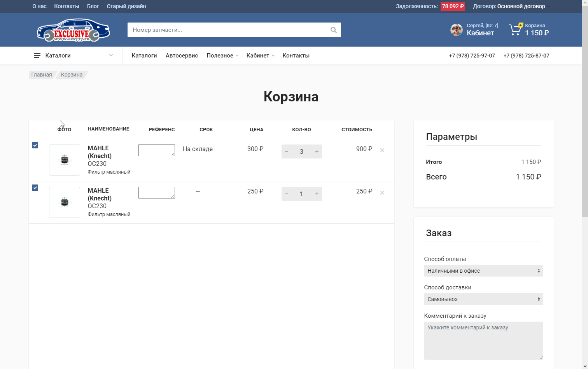
Task: Click the reference field of second item
Action: [157, 193]
